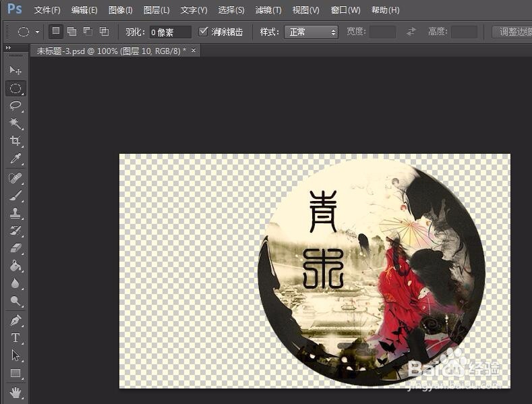The image size is (532, 404).
Task: Toggle the 消除锯齿 anti-alias checkbox
Action: [x=203, y=32]
